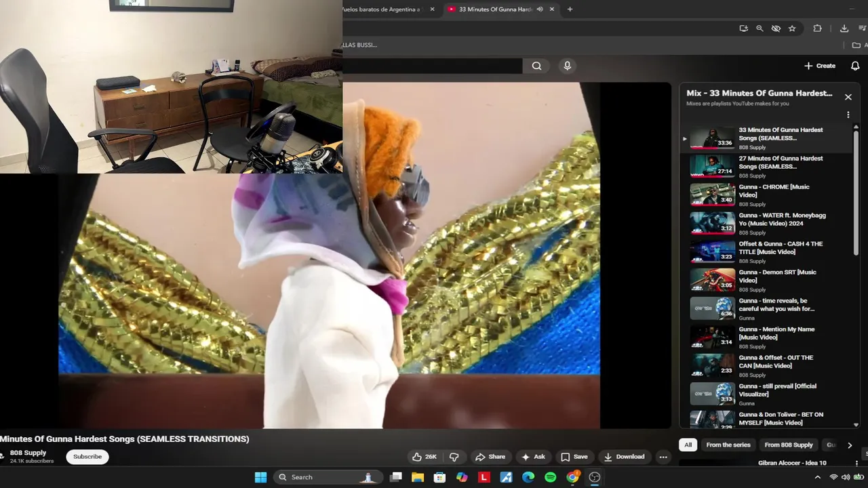Open Microsoft Store from the taskbar
Screen dimensions: 868x488
point(439,477)
